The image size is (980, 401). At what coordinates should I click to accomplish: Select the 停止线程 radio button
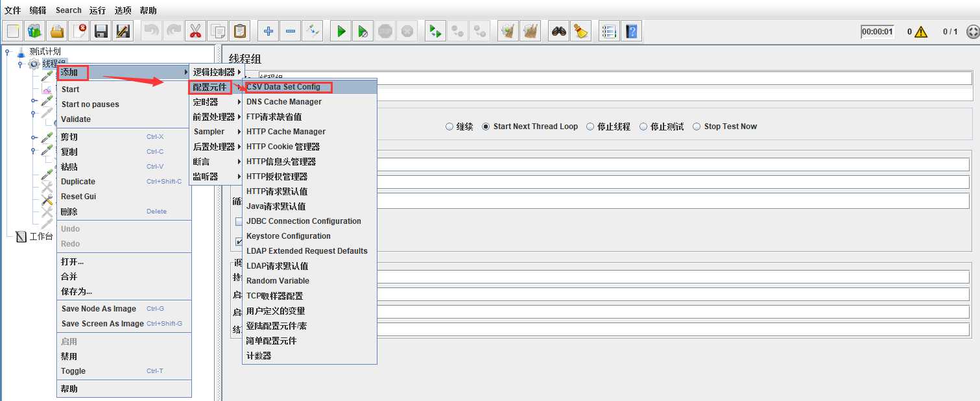tap(591, 127)
